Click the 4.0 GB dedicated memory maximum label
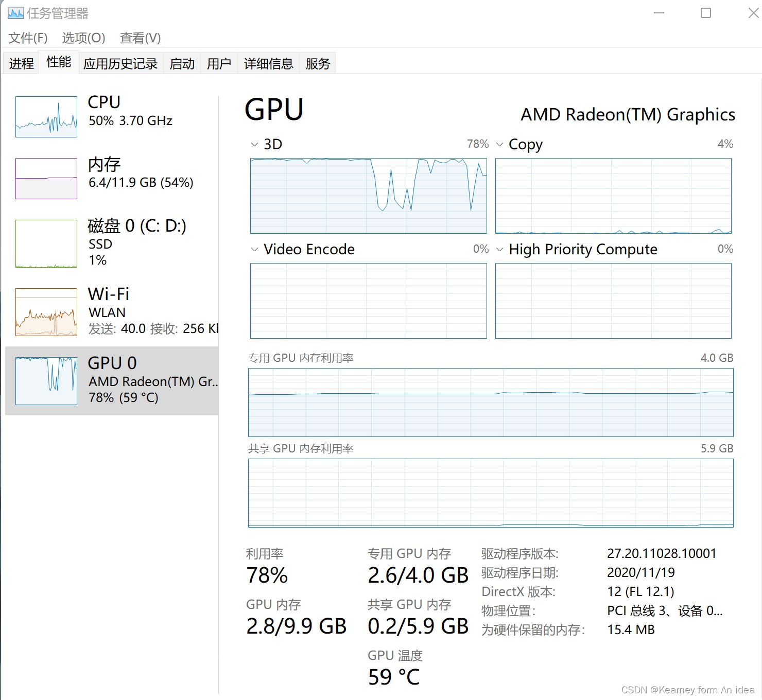Screen dimensions: 762x700 point(717,358)
